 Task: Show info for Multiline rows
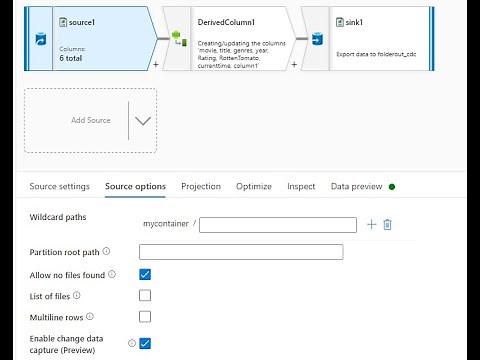pos(90,316)
